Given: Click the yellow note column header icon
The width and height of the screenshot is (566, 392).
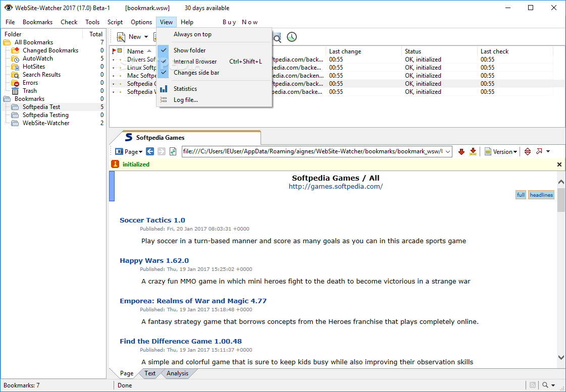Looking at the screenshot, I should click(120, 51).
